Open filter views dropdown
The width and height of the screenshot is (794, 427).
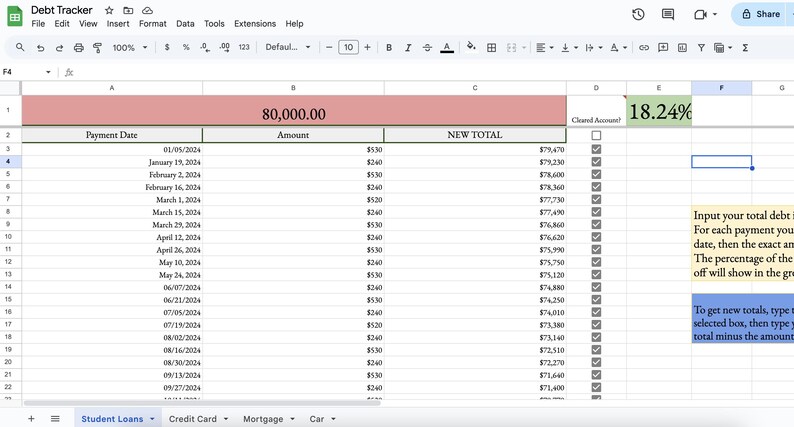723,48
